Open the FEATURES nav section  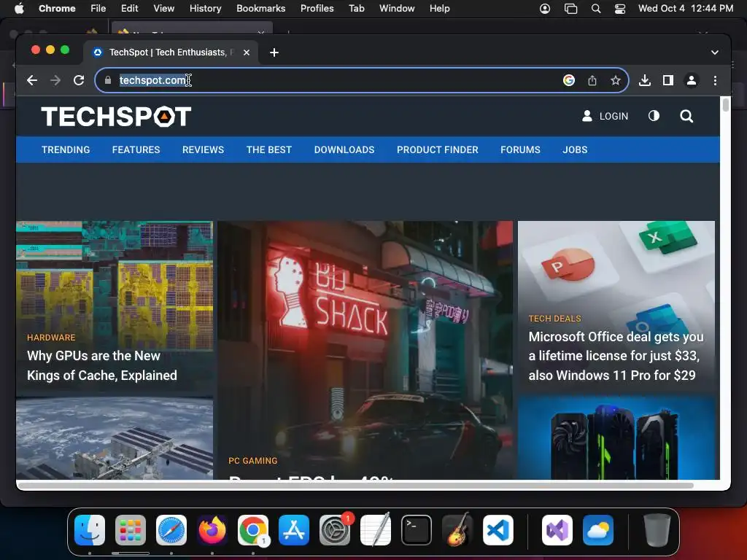[136, 149]
